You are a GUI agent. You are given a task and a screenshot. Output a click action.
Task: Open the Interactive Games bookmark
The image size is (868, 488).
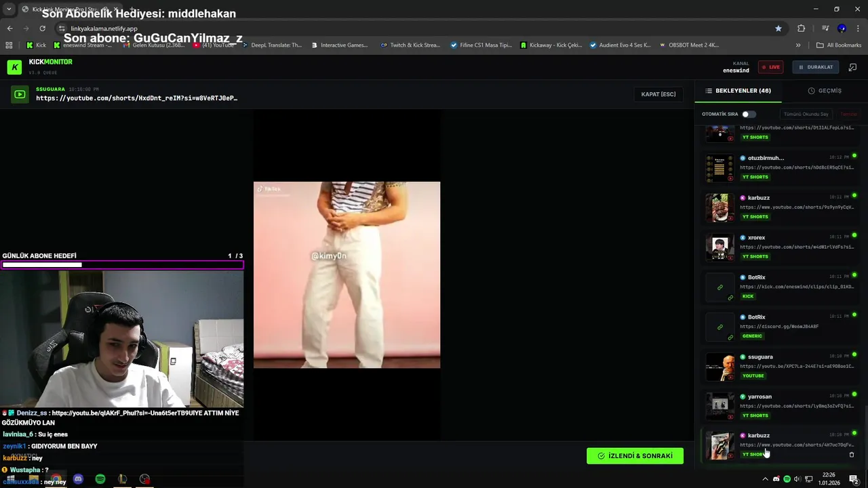tap(340, 45)
